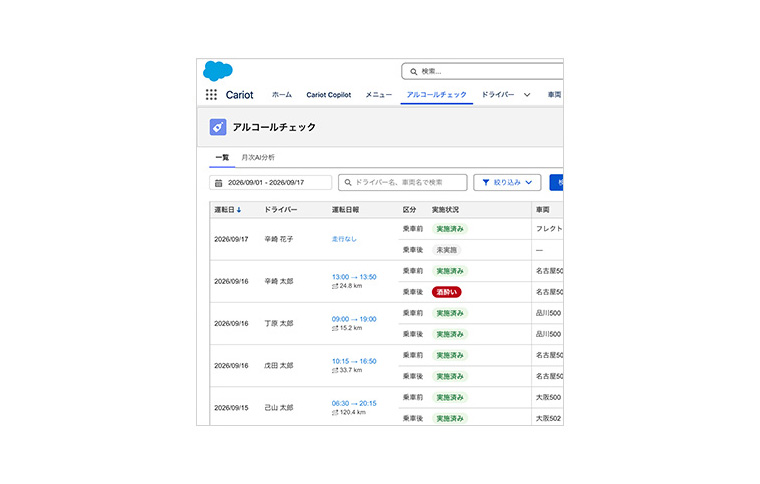
Task: Switch to the 月次AI分析 tab
Action: 258,157
